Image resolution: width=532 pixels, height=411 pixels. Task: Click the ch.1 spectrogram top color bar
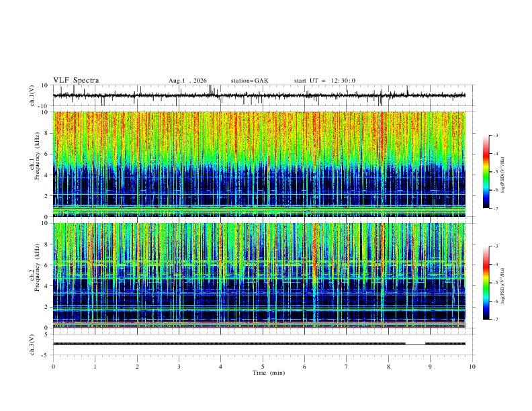(x=486, y=172)
